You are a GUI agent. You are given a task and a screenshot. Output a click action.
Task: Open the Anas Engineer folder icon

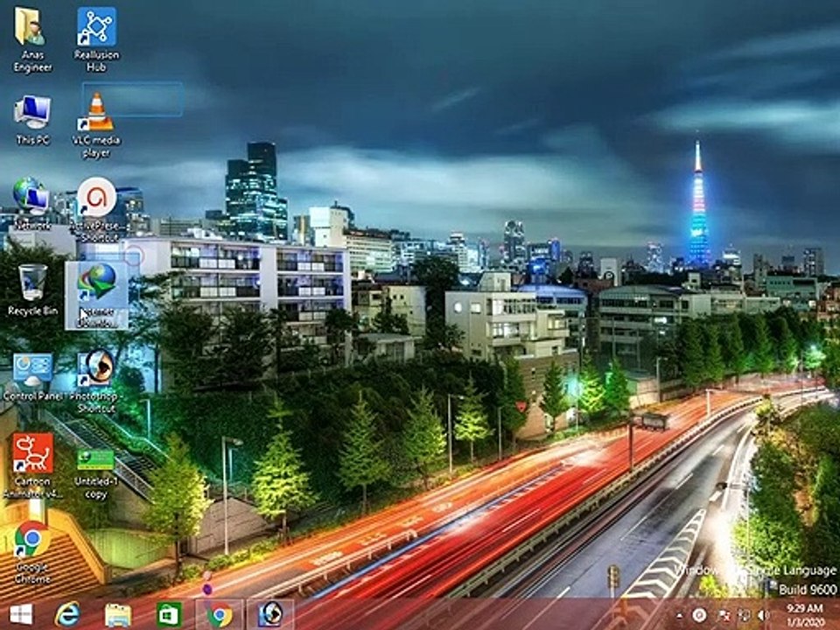tap(31, 41)
